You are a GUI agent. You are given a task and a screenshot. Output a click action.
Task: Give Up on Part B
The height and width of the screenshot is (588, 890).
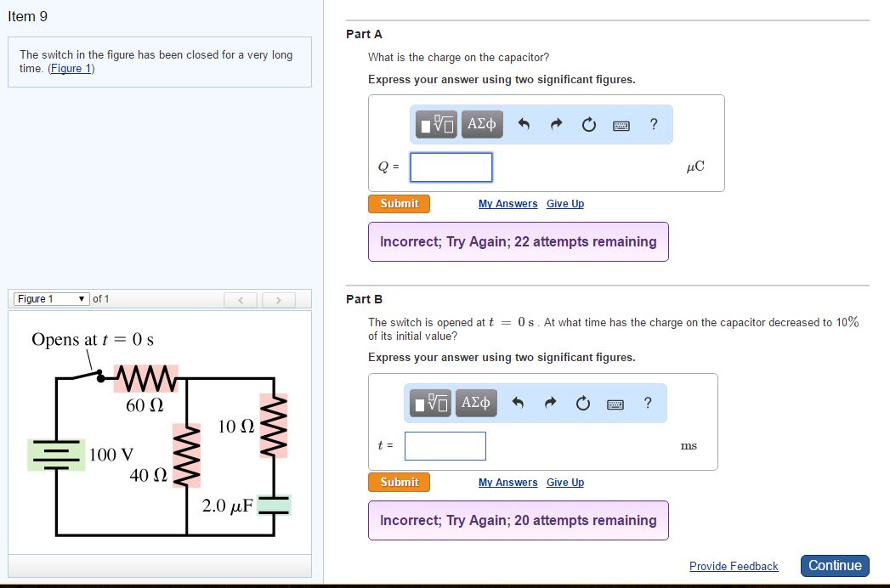click(x=565, y=483)
